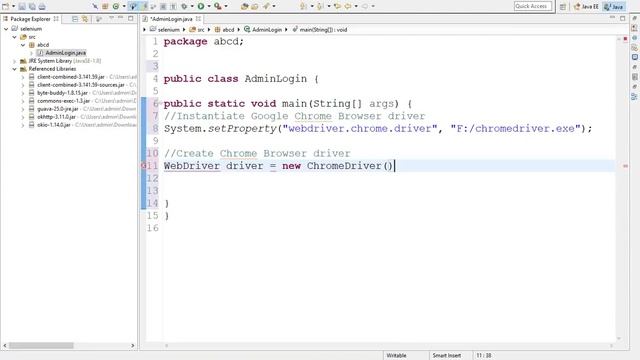Collapse the selenium project node
Image resolution: width=640 pixels, height=360 pixels.
pos(6,29)
